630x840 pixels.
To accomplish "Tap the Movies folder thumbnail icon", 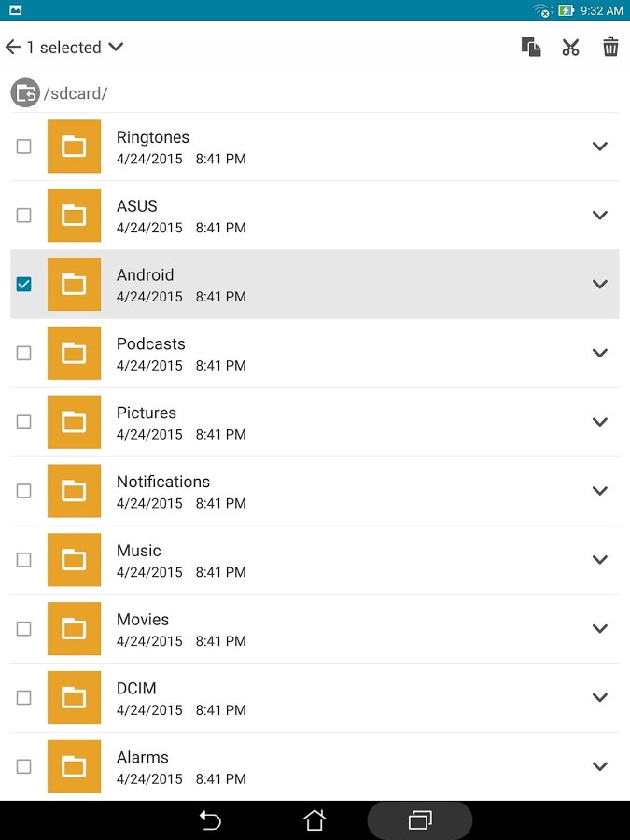I will pyautogui.click(x=74, y=629).
